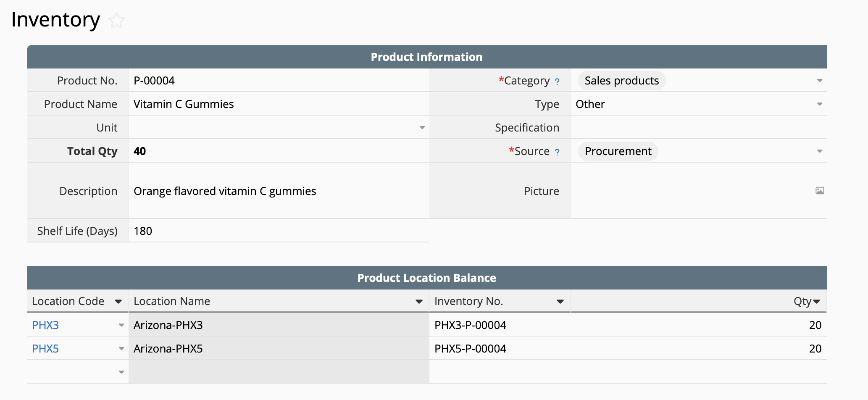
Task: Click the Description text field
Action: [277, 191]
